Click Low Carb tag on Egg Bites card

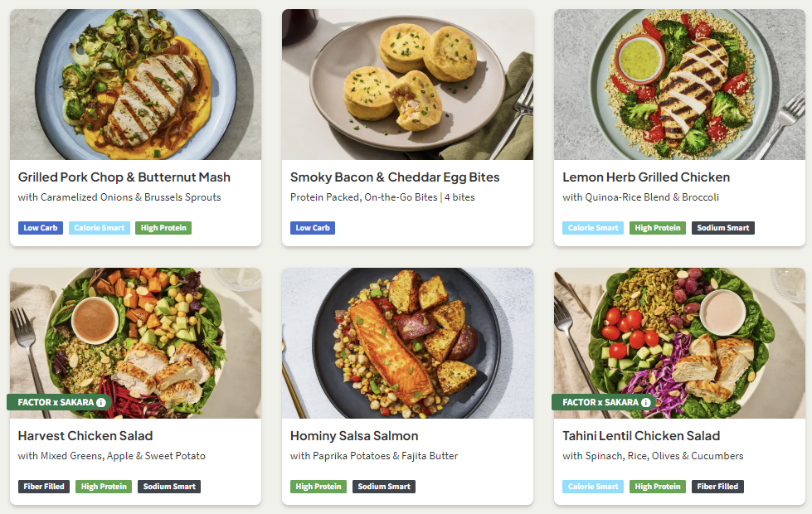[313, 228]
